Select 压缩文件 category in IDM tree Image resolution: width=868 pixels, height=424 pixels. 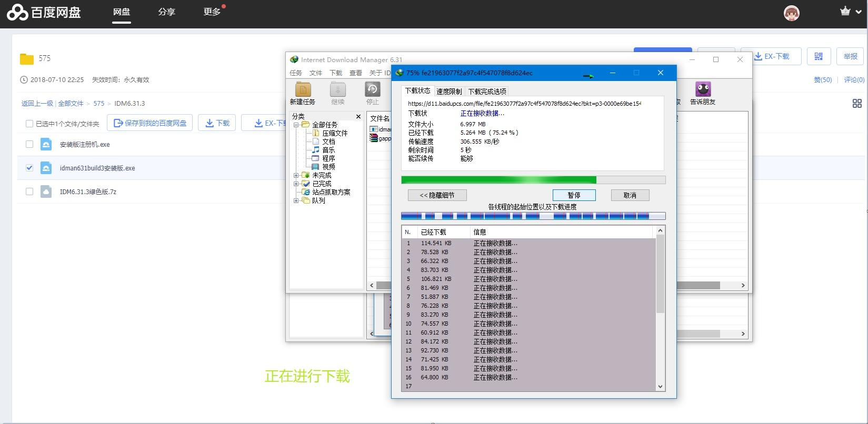(335, 133)
